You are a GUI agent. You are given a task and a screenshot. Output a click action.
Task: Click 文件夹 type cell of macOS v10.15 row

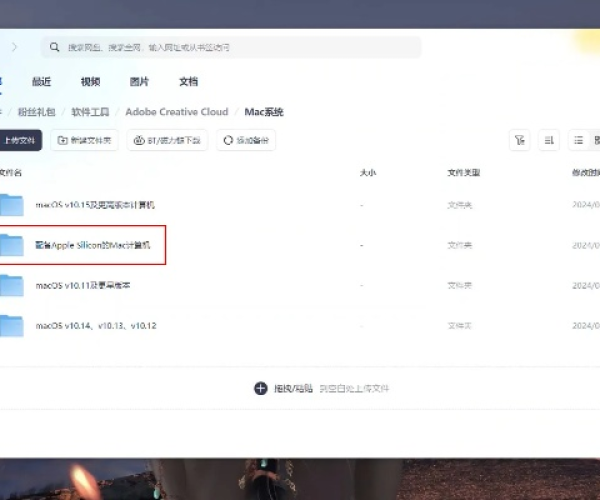coord(460,205)
